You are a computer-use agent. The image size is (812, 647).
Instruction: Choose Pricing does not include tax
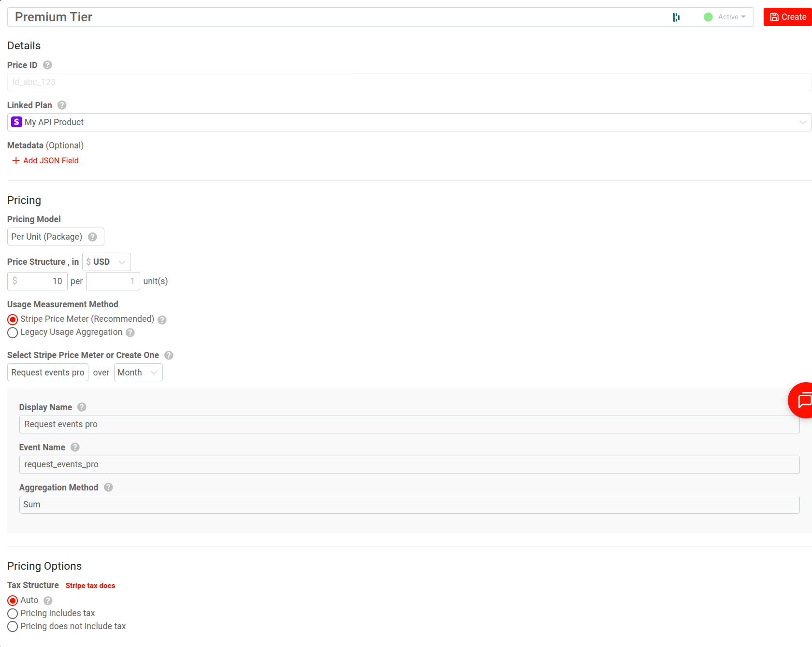[x=13, y=627]
